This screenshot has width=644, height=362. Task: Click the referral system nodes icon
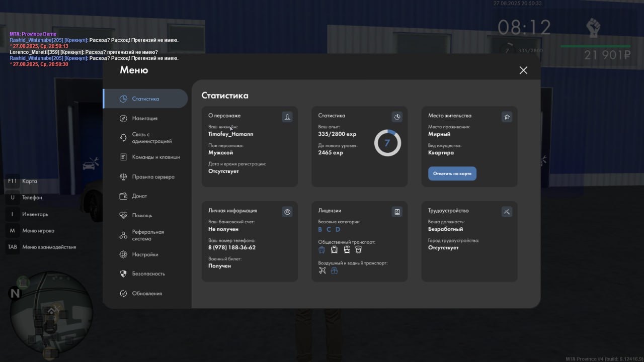pyautogui.click(x=123, y=235)
